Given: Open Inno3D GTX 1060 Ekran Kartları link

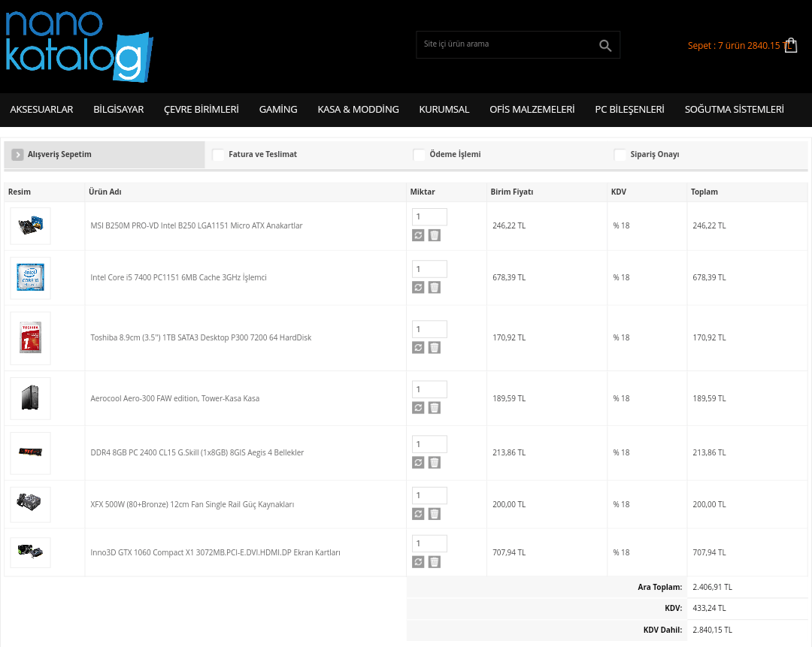Looking at the screenshot, I should click(x=216, y=552).
